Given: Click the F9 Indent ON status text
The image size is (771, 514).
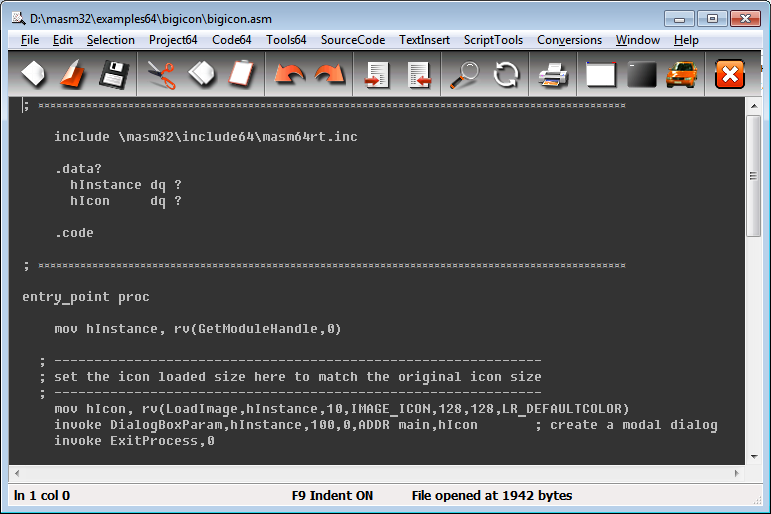Looking at the screenshot, I should coord(332,496).
